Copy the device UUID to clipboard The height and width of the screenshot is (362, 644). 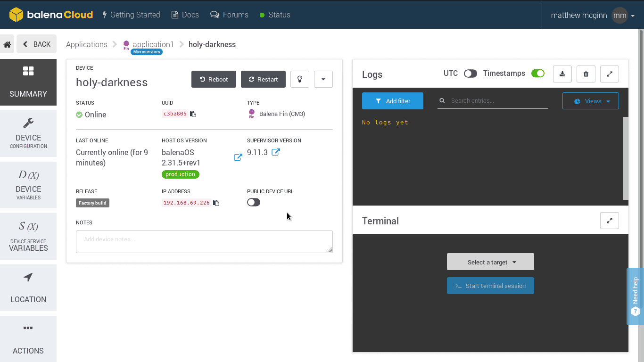coord(193,114)
